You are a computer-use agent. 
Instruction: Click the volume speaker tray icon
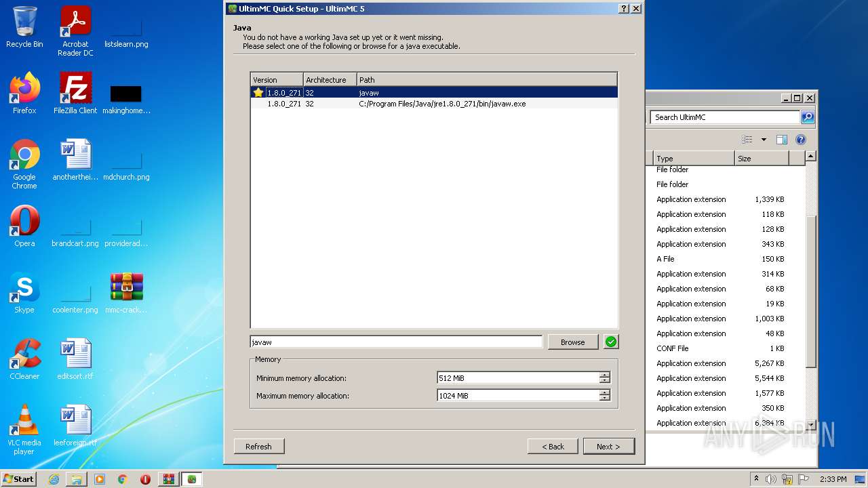click(x=770, y=479)
